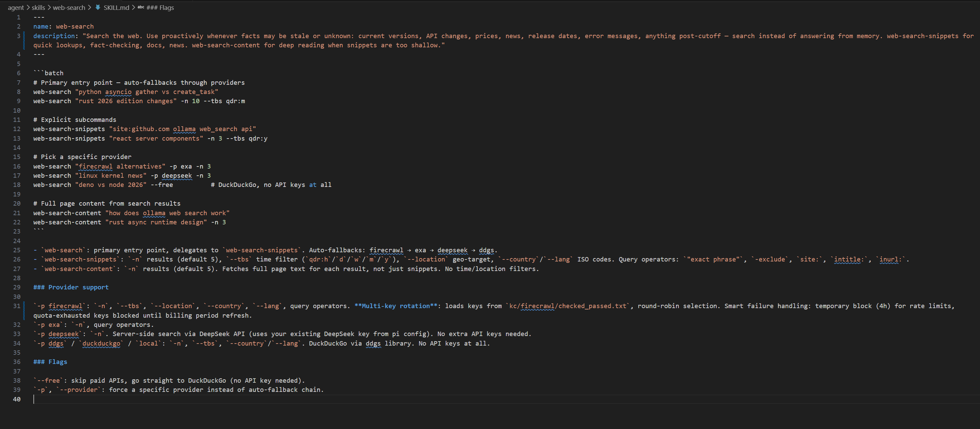Click the "`-p exa`" provider entry
Viewport: 980px width, 429px height.
(x=48, y=324)
